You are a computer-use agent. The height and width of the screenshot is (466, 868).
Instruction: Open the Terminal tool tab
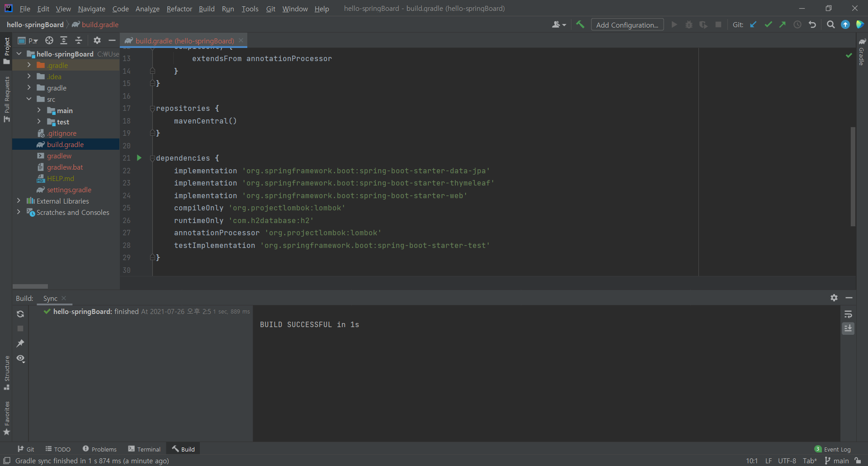144,449
